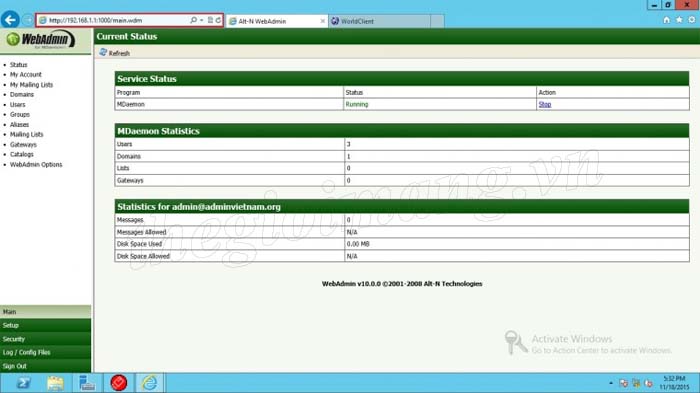Click the Refresh icon in Current Status toolbar

103,52
